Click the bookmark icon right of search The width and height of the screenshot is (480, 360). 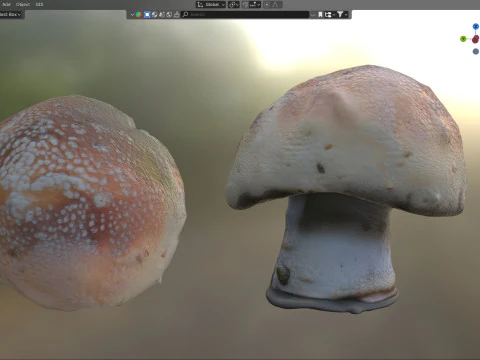click(320, 14)
